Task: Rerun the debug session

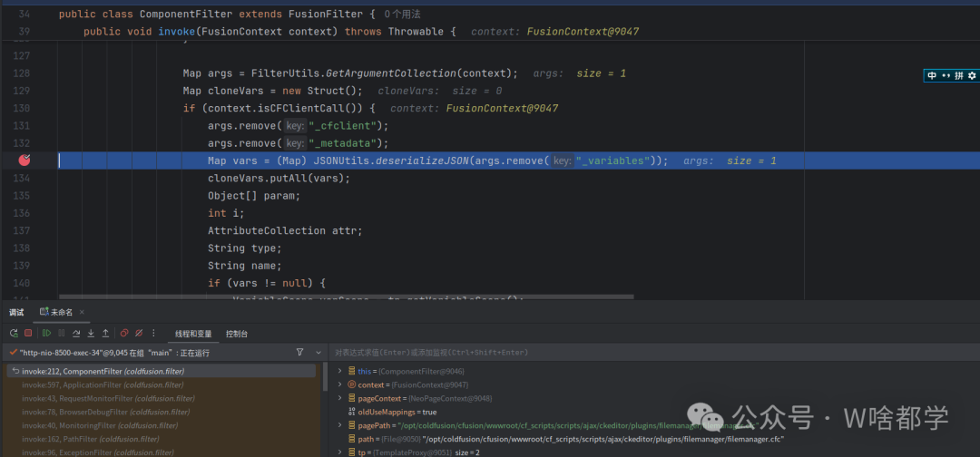Action: coord(14,334)
